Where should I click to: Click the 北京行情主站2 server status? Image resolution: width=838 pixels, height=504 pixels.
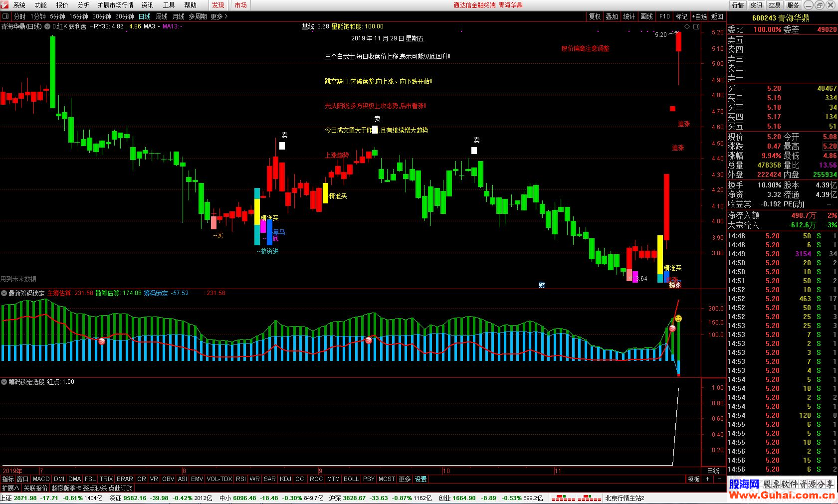[625, 498]
